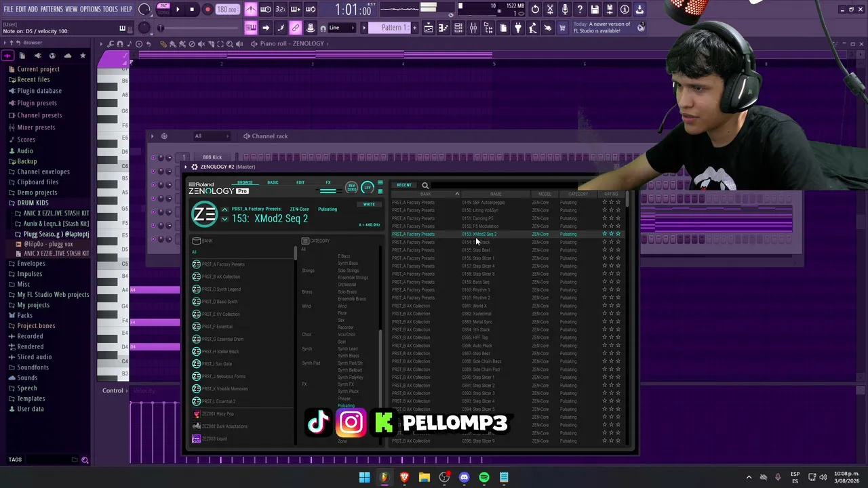Toggle the link multi-link to controllers icon

pos(296,28)
